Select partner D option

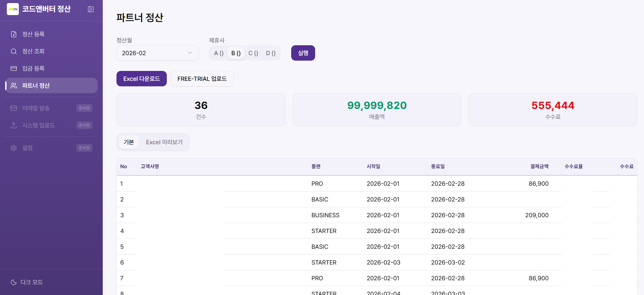[271, 53]
